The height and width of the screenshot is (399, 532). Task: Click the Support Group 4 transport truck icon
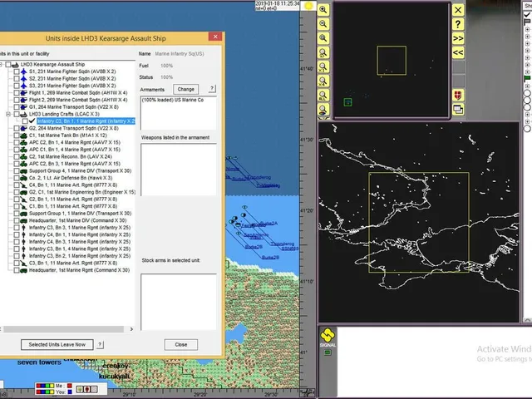click(x=24, y=171)
